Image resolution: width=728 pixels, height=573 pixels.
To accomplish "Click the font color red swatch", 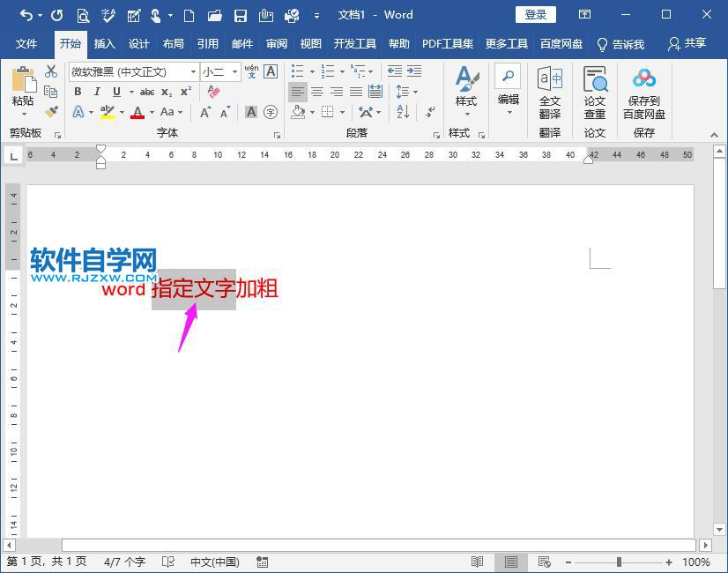I will coord(137,113).
